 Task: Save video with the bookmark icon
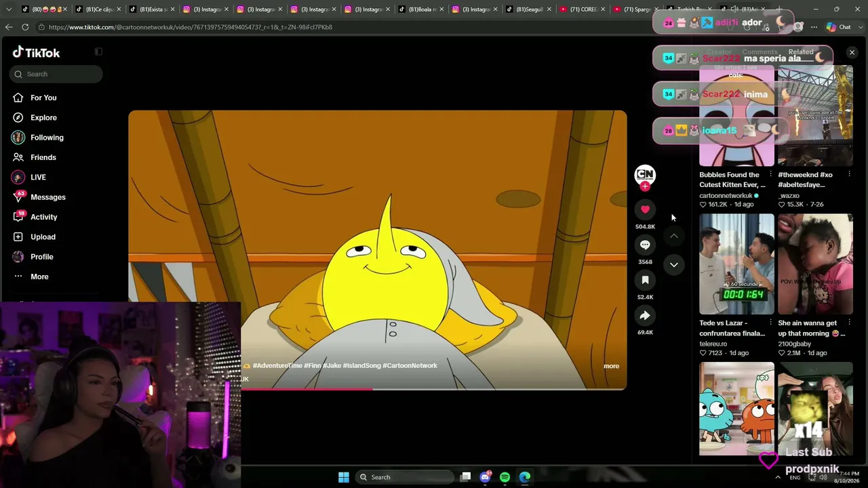645,280
